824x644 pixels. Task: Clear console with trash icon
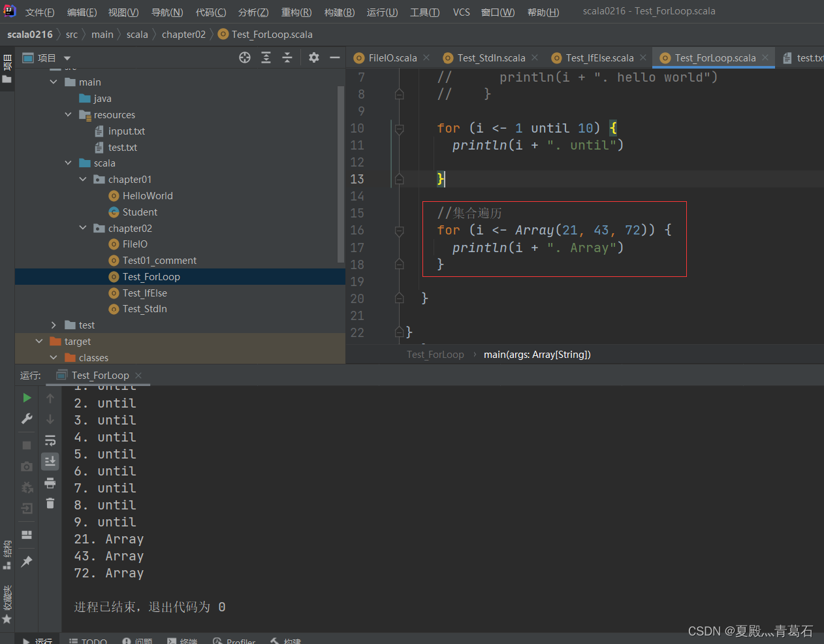click(50, 504)
